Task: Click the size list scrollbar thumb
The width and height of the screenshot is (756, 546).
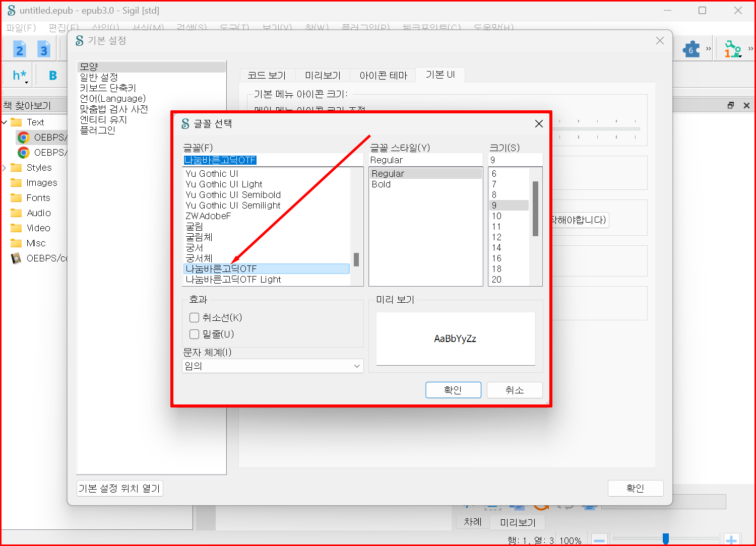Action: 535,209
